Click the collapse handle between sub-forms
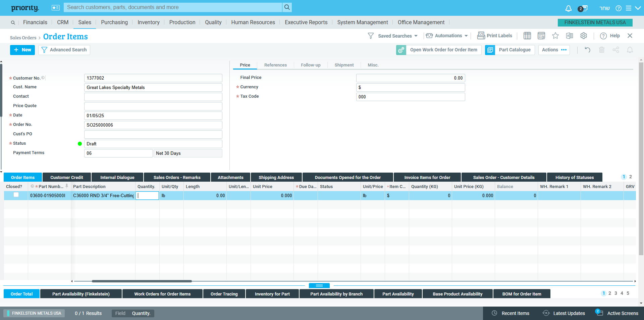The height and width of the screenshot is (320, 644). coord(319,285)
